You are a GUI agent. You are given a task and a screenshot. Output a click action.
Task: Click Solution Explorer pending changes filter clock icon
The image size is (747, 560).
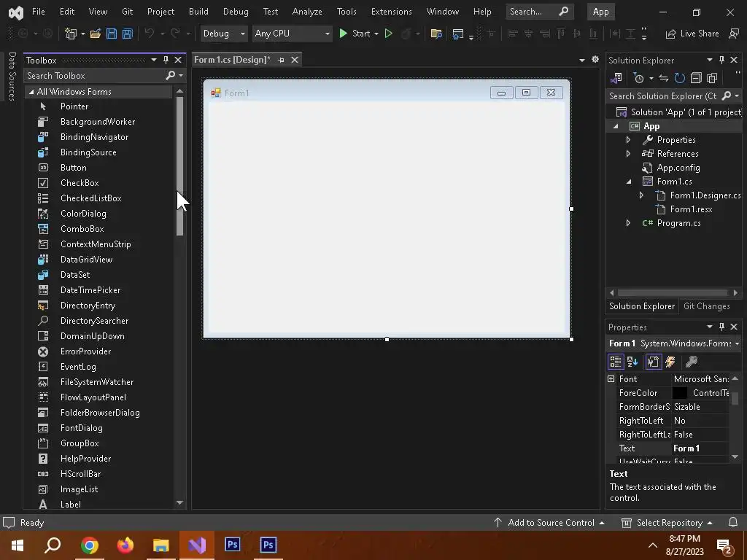[639, 78]
